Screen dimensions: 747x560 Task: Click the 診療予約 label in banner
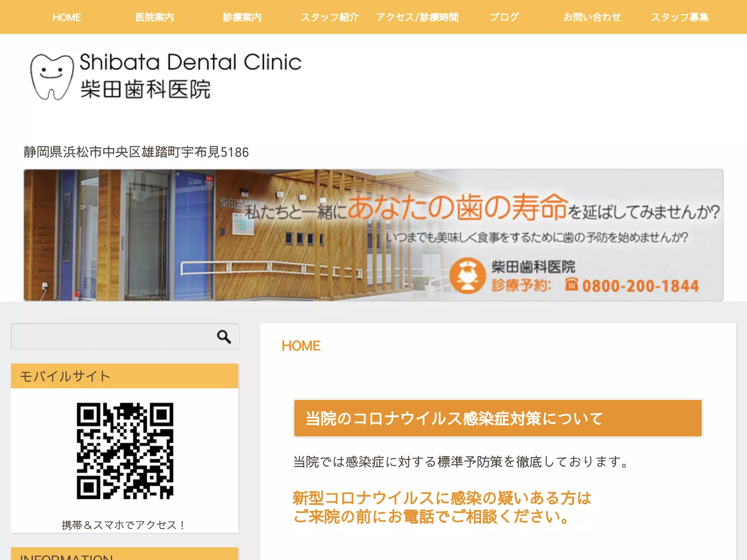tap(521, 285)
